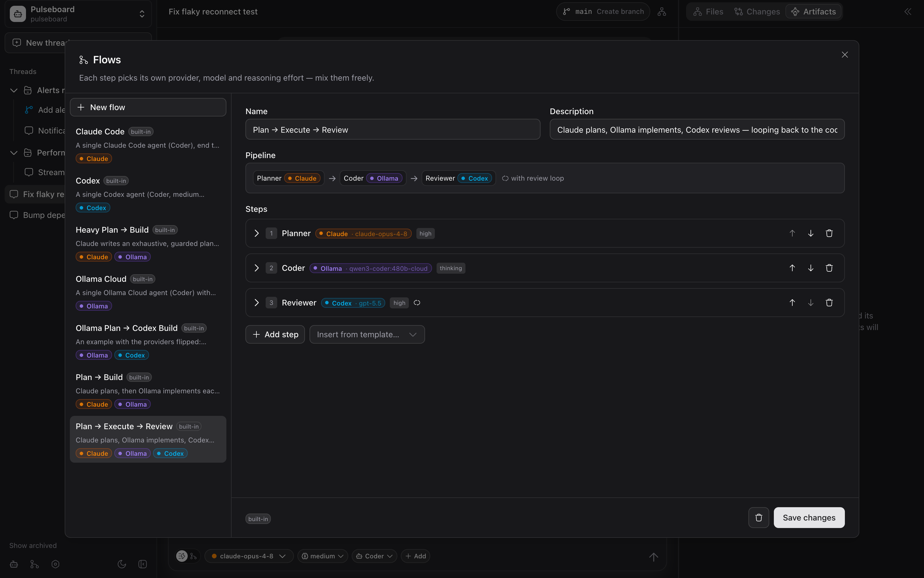Screen dimensions: 924x578
Task: Click the Pulseboard robot logo
Action: [18, 14]
